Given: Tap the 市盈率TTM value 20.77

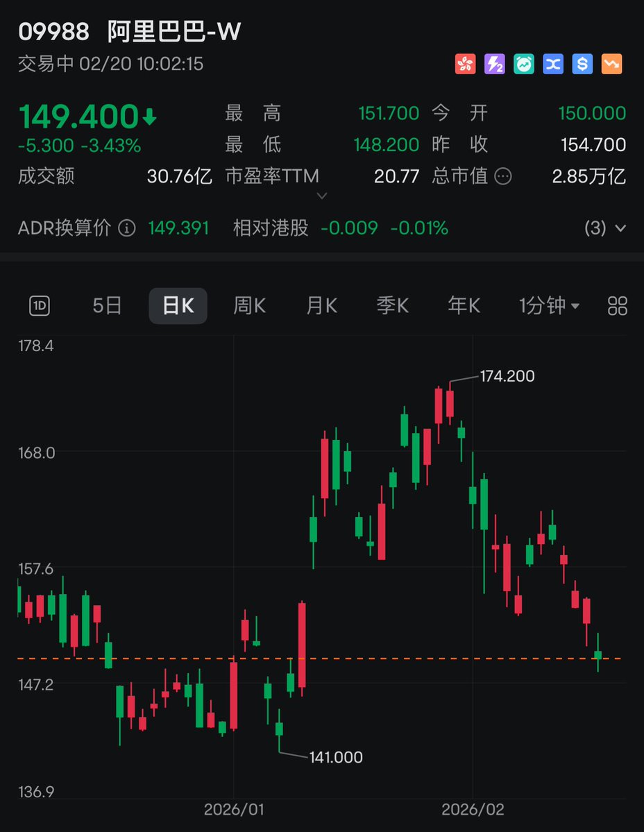Looking at the screenshot, I should click(397, 176).
